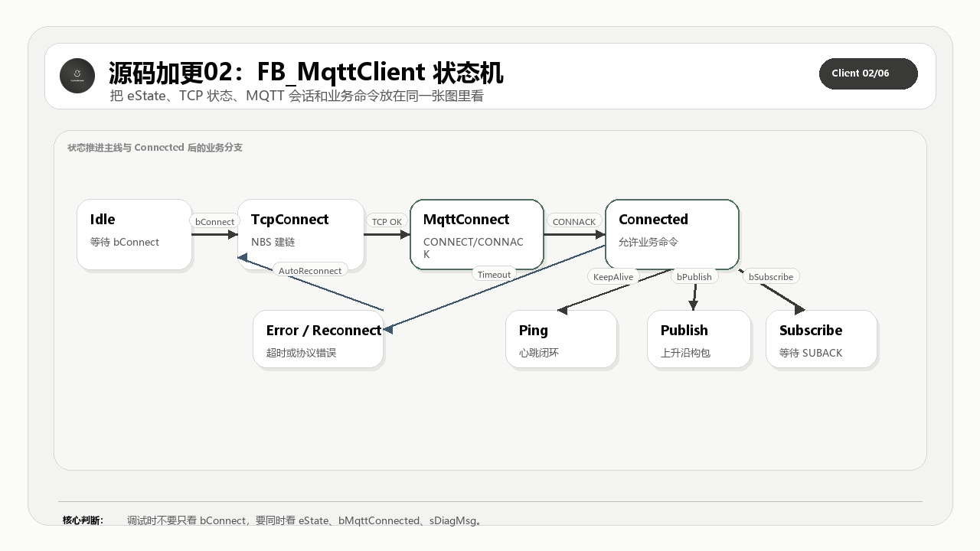Viewport: 980px width, 551px height.
Task: Click the Client 02/06 badge
Action: click(868, 73)
